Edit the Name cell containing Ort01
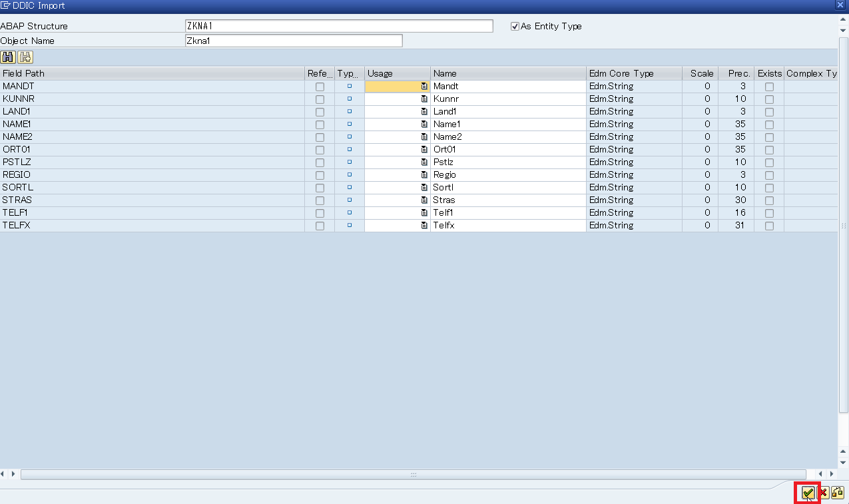This screenshot has height=504, width=849. (509, 150)
